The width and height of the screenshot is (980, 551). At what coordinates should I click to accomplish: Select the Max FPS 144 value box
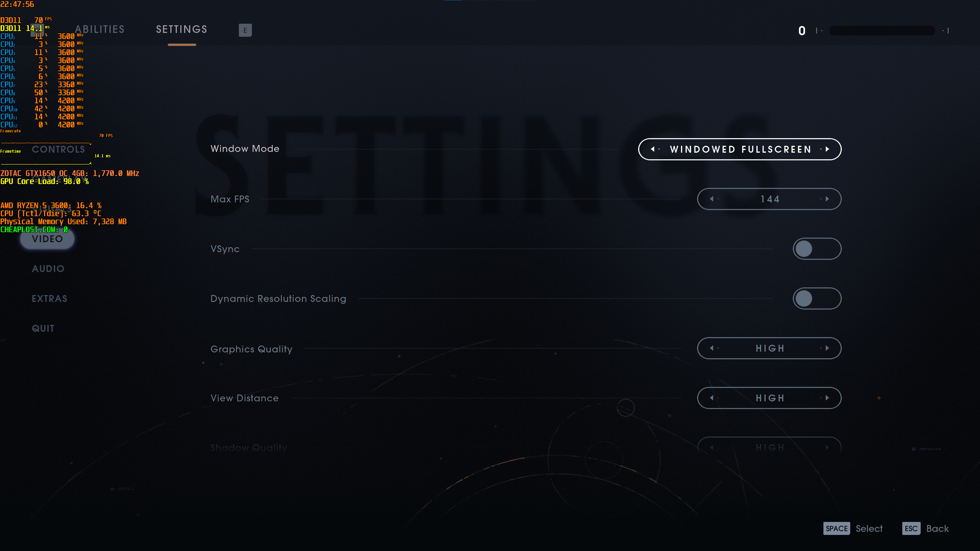tap(769, 199)
